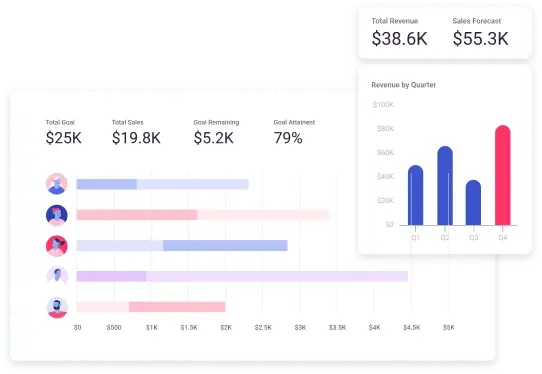Click the Q3 axis label

point(474,238)
